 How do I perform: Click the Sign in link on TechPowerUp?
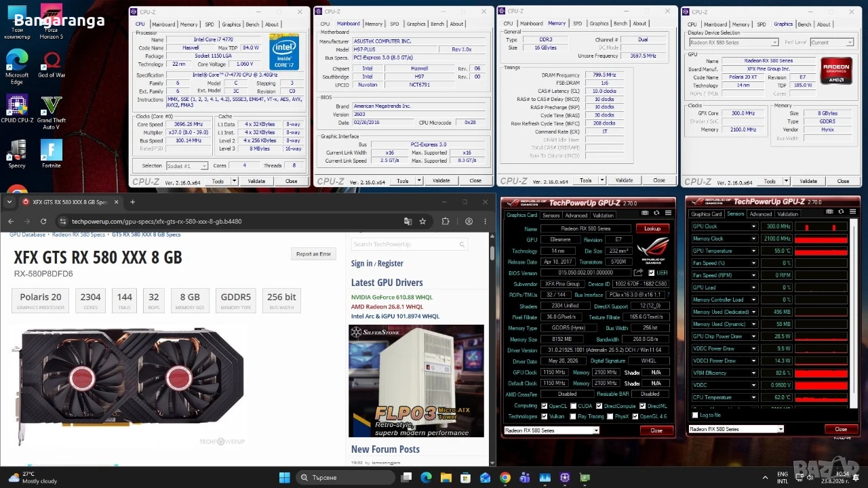tap(361, 264)
